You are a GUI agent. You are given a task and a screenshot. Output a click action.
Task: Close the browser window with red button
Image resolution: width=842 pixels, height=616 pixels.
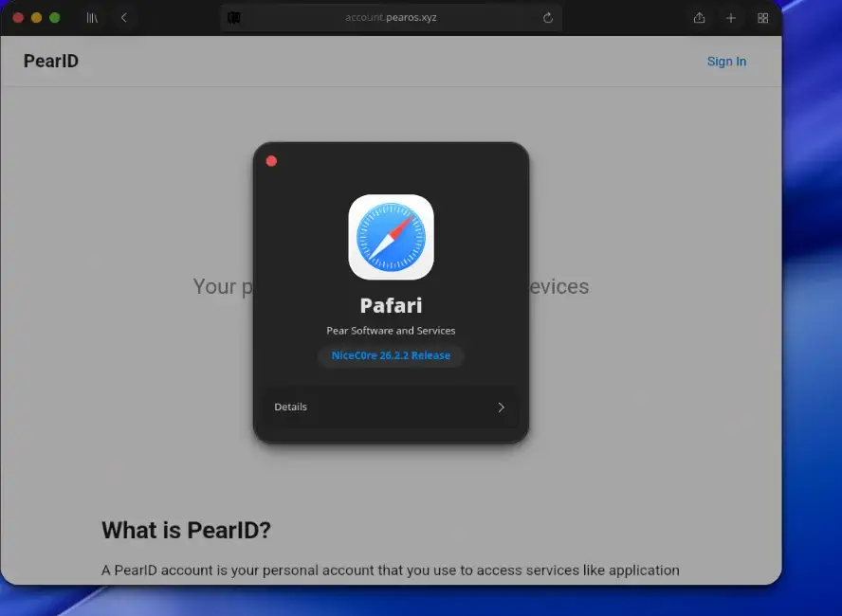tap(18, 18)
